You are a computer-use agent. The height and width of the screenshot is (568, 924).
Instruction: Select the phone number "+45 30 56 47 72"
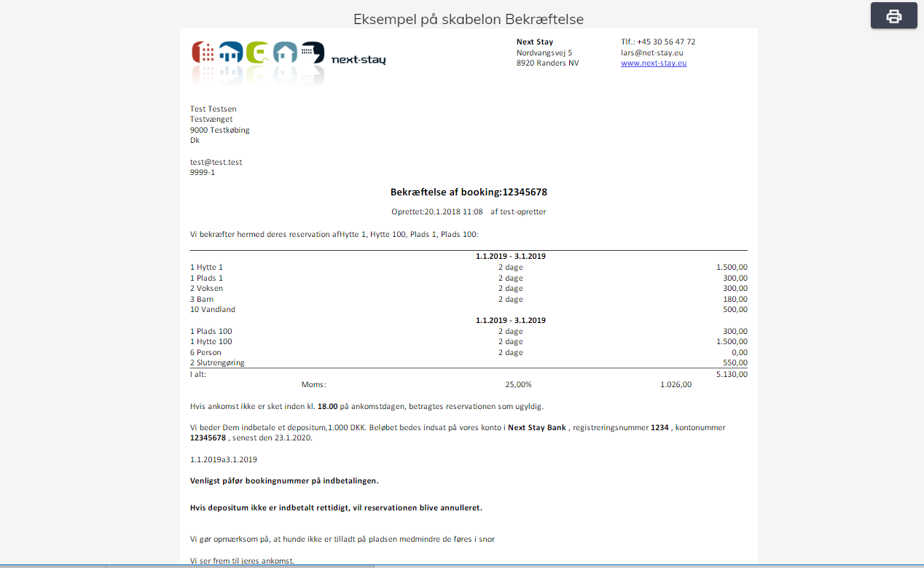[666, 42]
